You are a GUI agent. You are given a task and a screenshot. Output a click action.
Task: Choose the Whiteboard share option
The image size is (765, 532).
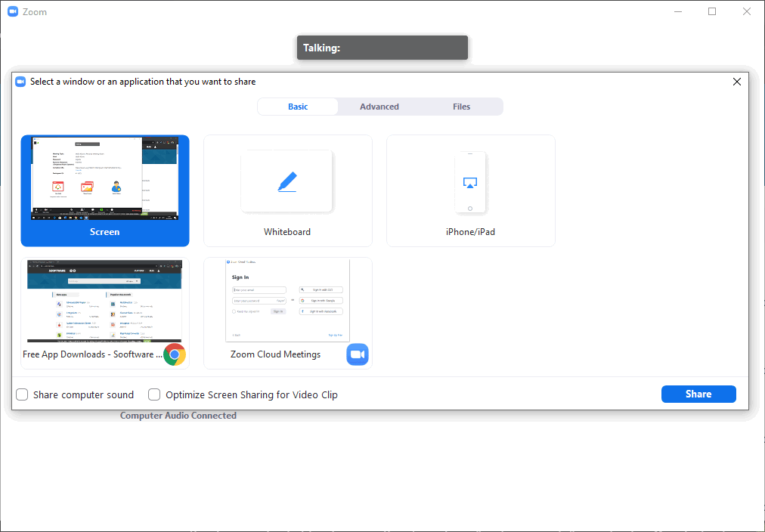(x=288, y=190)
